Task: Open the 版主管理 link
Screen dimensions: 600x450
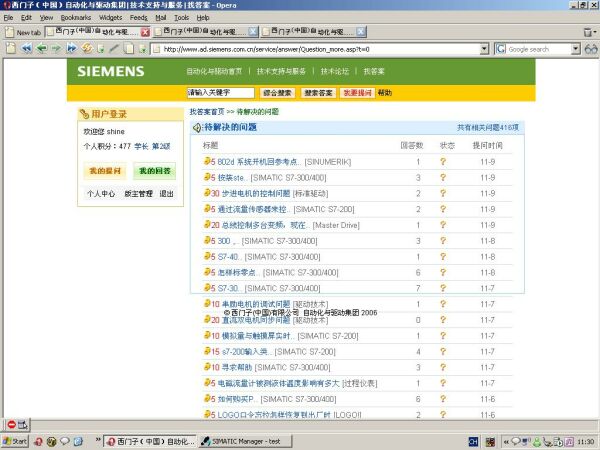Action: pyautogui.click(x=139, y=194)
